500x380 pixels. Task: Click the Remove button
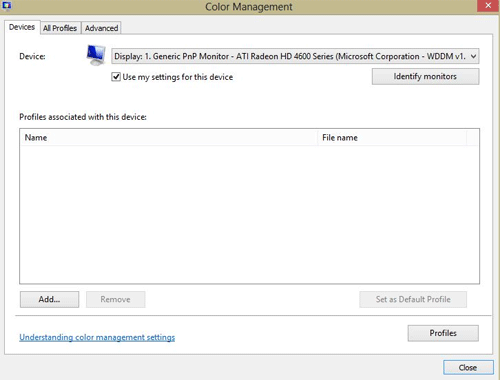coord(115,299)
